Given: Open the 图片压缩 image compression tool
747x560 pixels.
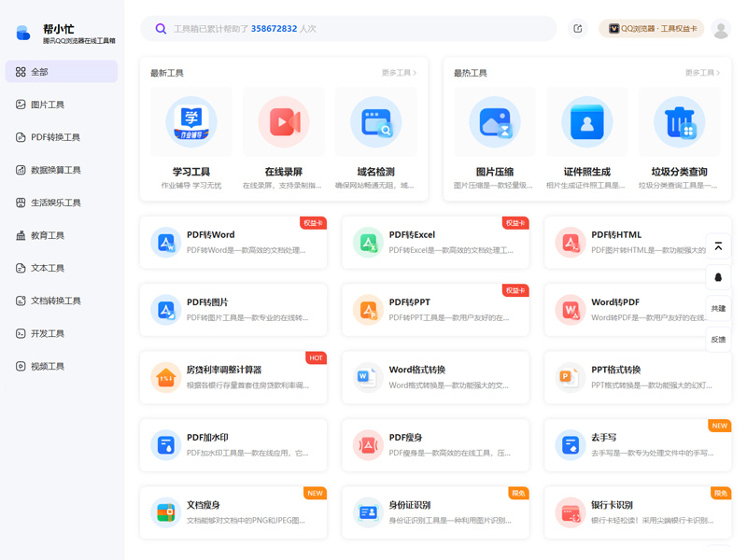Looking at the screenshot, I should (495, 122).
